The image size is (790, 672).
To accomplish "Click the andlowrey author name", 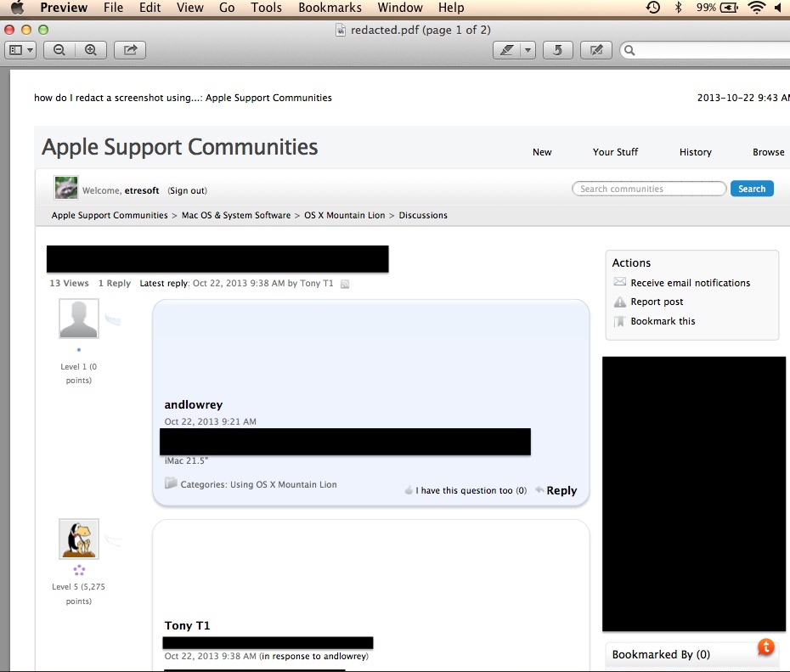I will coord(194,404).
